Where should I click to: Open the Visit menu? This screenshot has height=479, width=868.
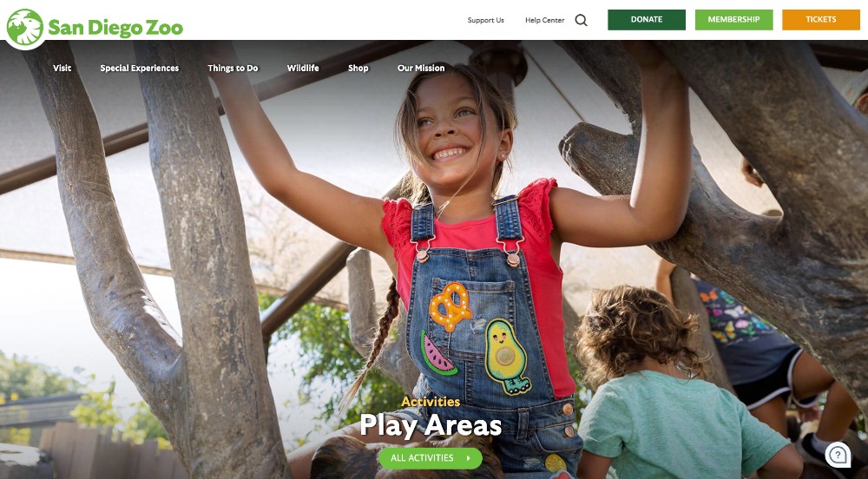pos(62,68)
